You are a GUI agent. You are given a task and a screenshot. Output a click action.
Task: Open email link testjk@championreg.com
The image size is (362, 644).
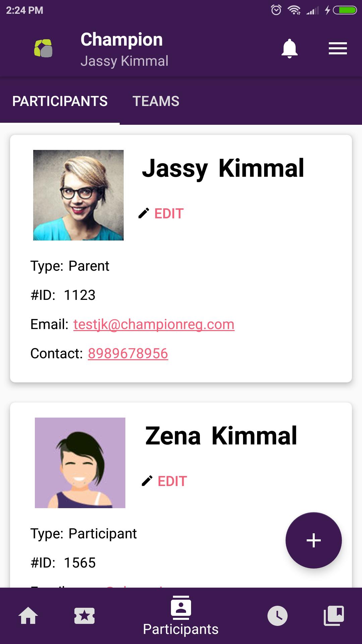pyautogui.click(x=154, y=324)
